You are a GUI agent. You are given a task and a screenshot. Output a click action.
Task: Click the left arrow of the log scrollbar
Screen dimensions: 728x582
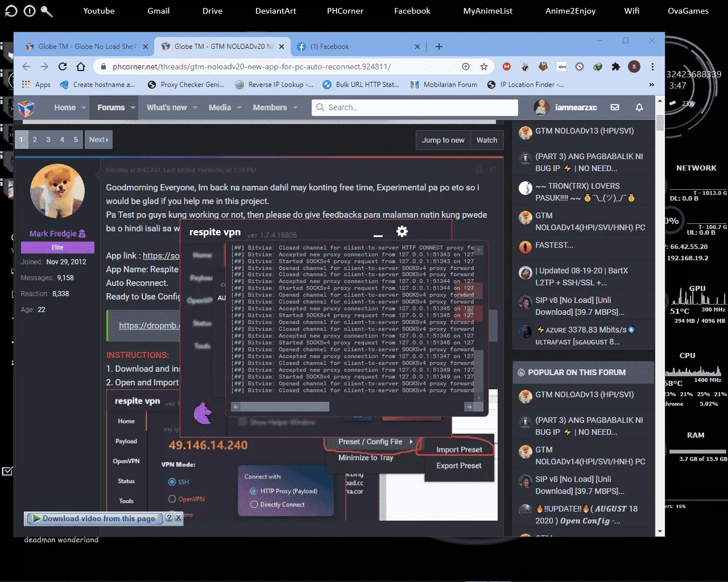pos(236,407)
